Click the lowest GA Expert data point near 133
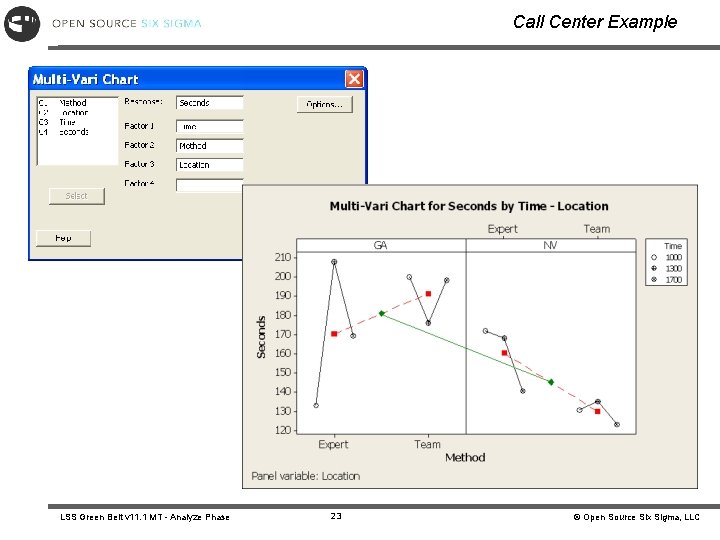 coord(316,405)
